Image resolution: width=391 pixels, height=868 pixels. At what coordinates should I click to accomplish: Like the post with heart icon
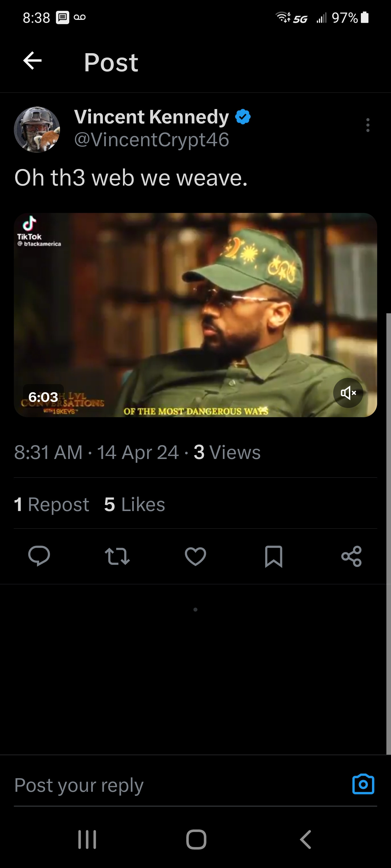tap(195, 556)
